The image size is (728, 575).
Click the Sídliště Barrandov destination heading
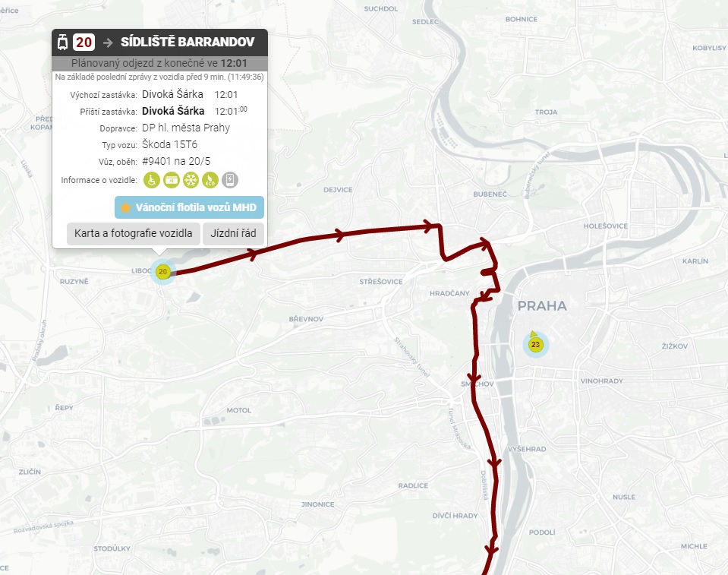pos(188,42)
